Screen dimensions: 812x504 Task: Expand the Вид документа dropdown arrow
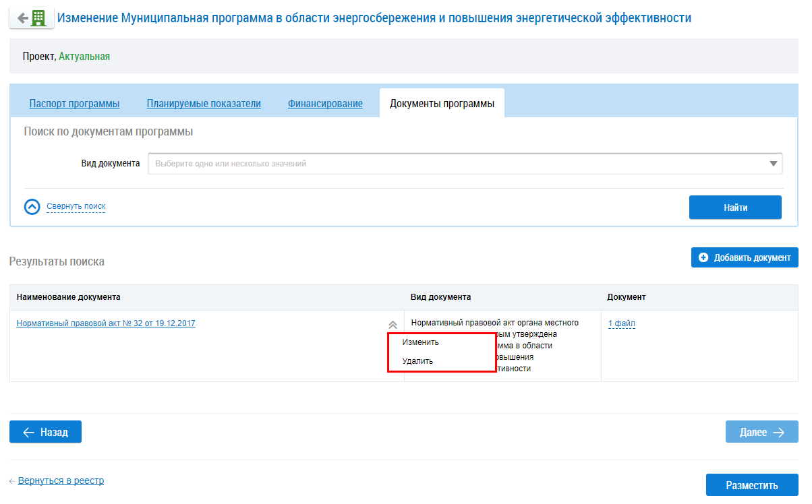pos(773,164)
